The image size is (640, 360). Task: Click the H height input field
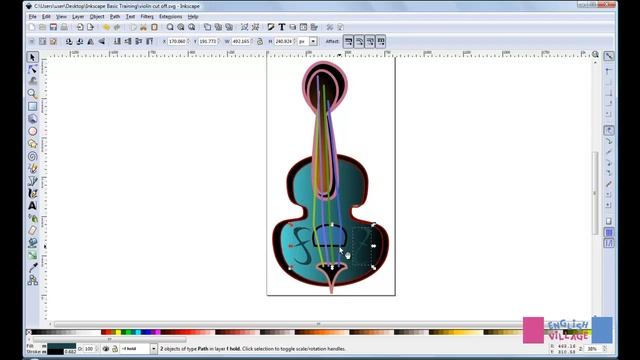click(284, 42)
